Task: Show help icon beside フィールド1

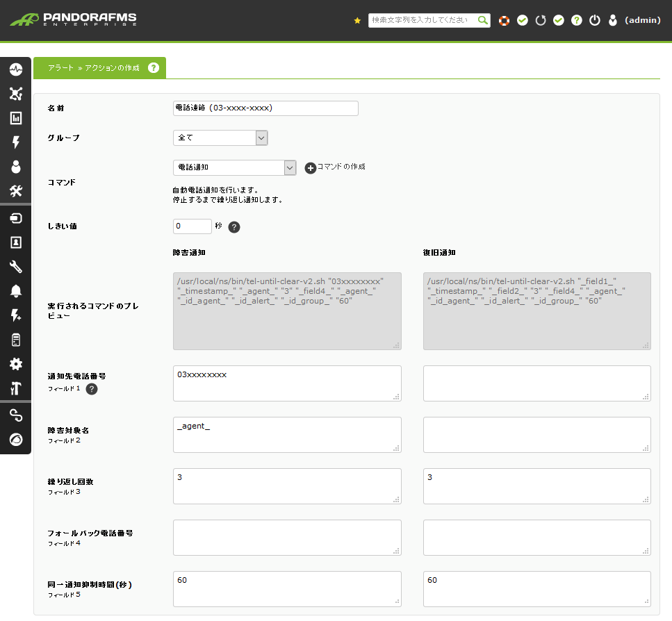Action: click(x=92, y=389)
